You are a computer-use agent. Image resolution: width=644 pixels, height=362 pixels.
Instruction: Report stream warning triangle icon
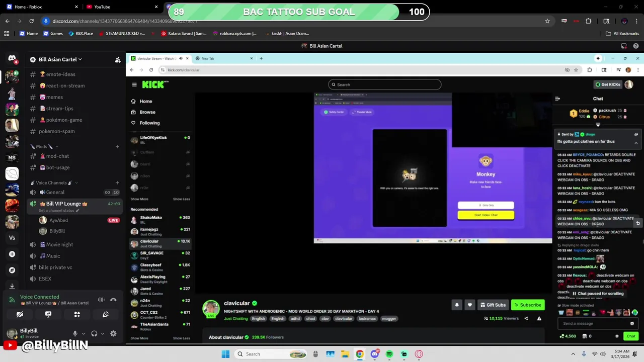coord(539,318)
